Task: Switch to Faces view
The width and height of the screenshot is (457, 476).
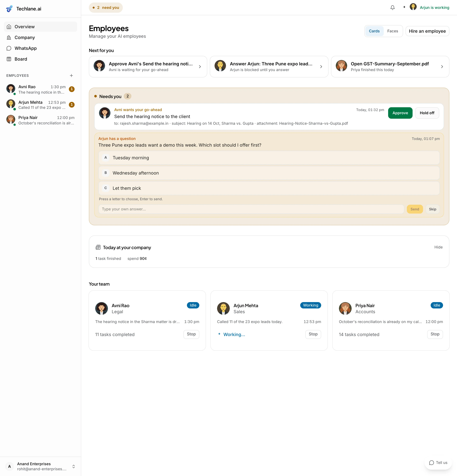Action: pos(393,31)
